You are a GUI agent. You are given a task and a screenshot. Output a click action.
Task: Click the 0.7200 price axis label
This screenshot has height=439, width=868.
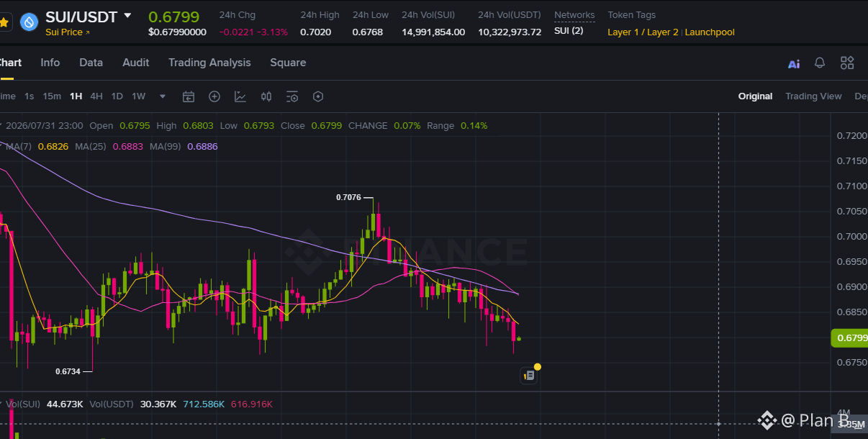coord(851,135)
